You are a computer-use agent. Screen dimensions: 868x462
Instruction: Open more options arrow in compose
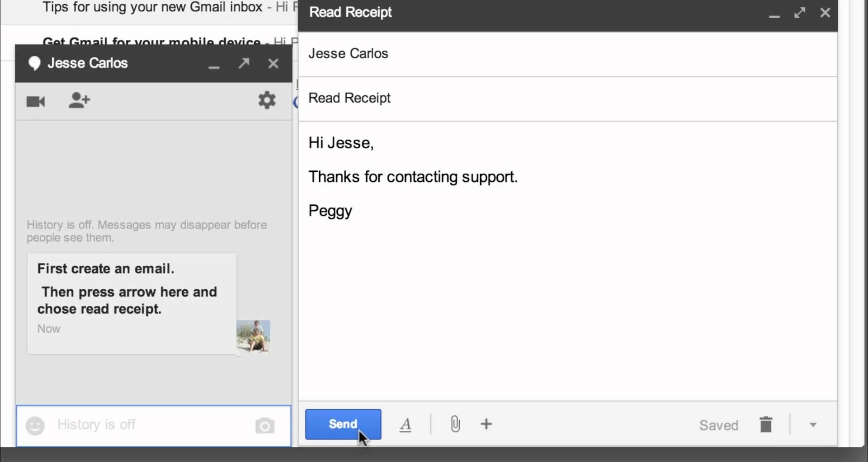click(813, 425)
